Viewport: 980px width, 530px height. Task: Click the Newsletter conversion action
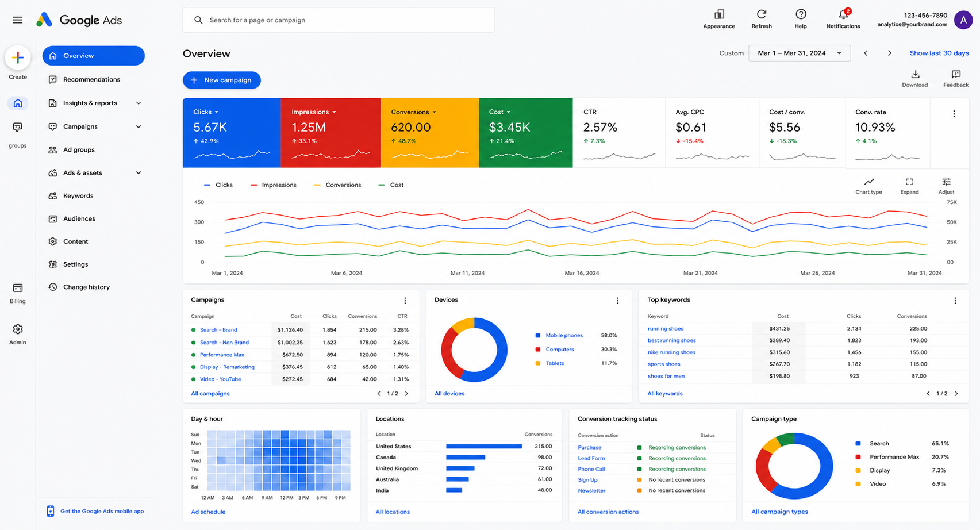point(591,491)
